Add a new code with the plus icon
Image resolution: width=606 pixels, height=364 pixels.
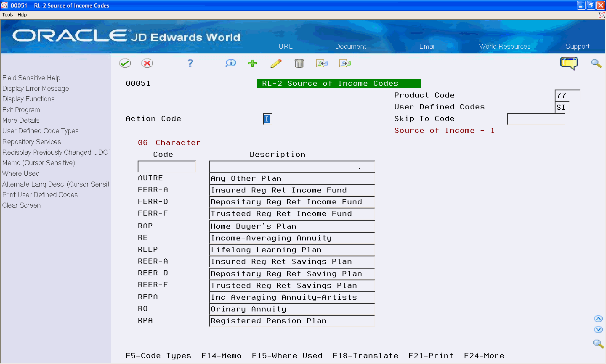(x=252, y=63)
